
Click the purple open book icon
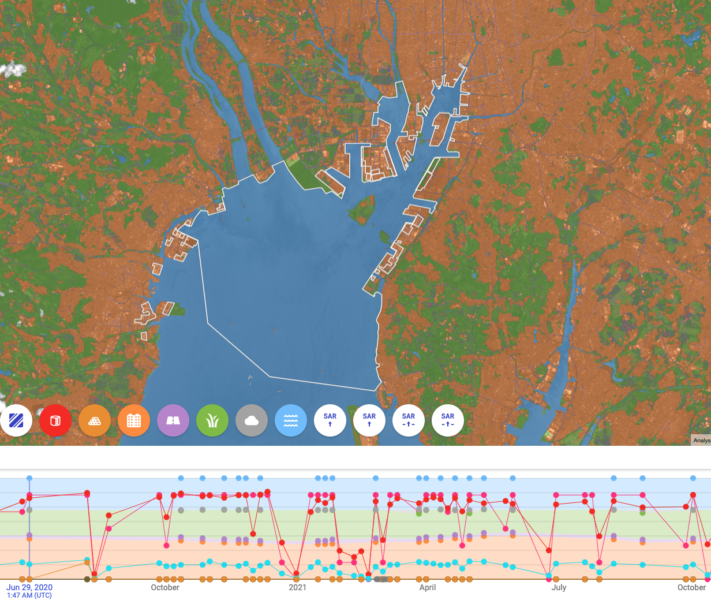(x=173, y=421)
